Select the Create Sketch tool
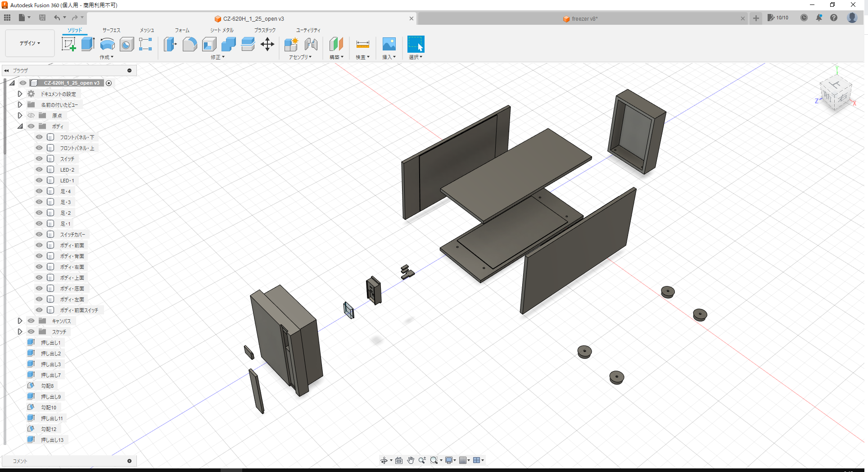The image size is (868, 472). click(68, 44)
